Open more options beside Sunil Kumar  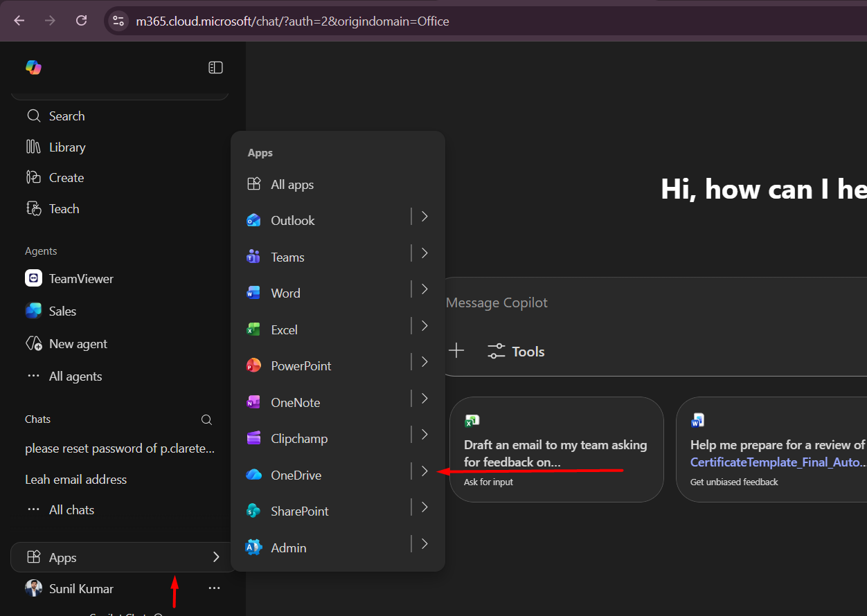214,588
